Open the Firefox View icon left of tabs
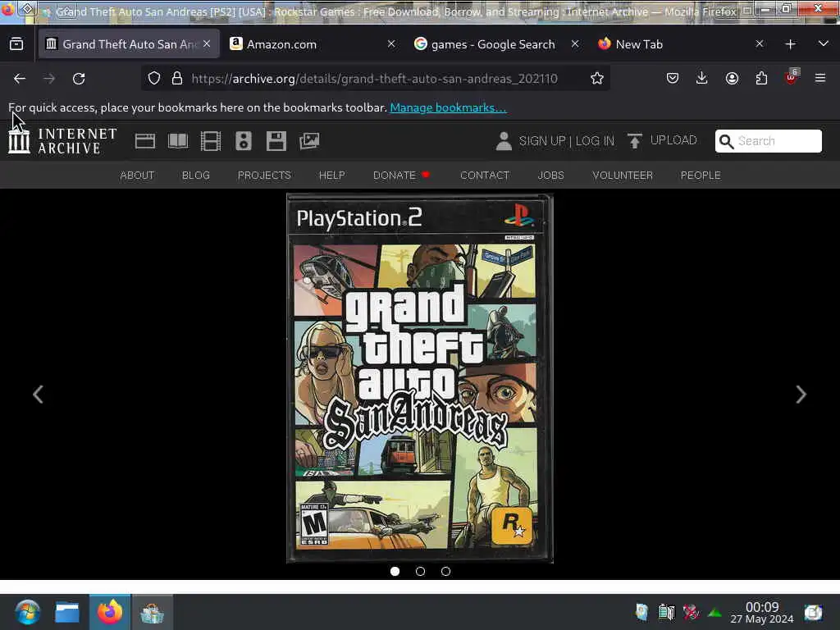 (16, 44)
